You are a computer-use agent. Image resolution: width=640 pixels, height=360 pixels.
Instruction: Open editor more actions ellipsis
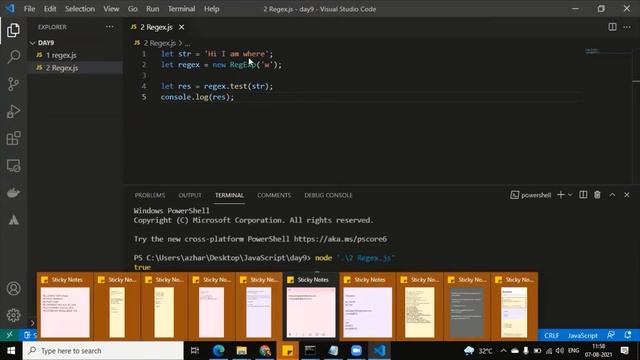point(627,27)
